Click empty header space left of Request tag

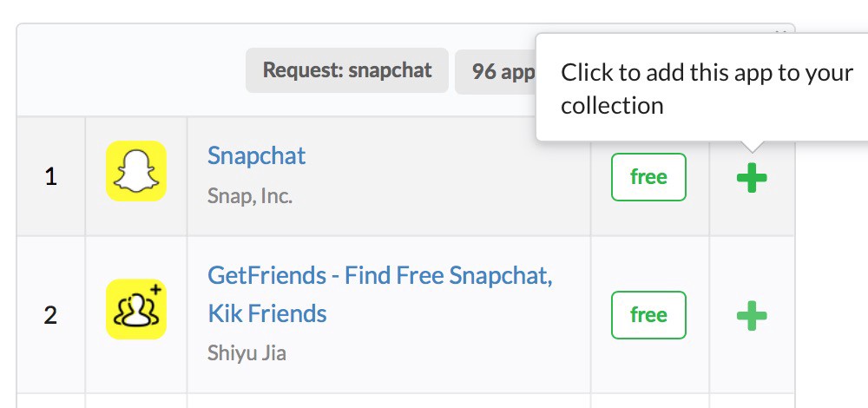[130, 71]
